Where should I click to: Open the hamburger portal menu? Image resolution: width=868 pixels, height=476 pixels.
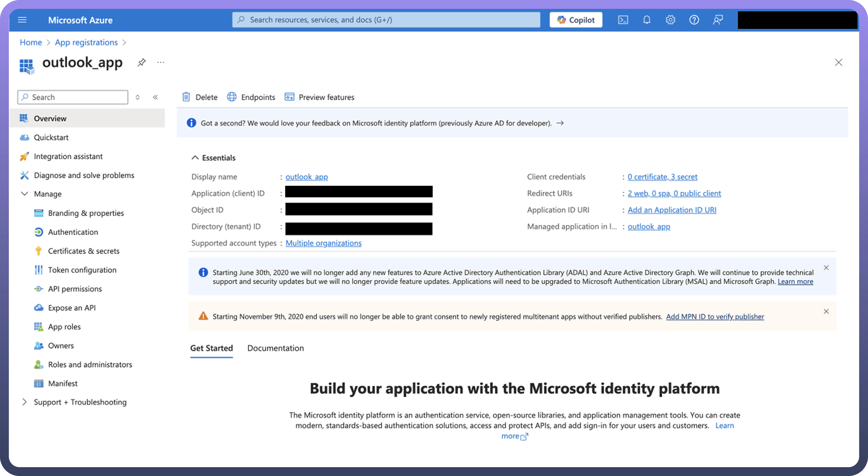pyautogui.click(x=22, y=20)
